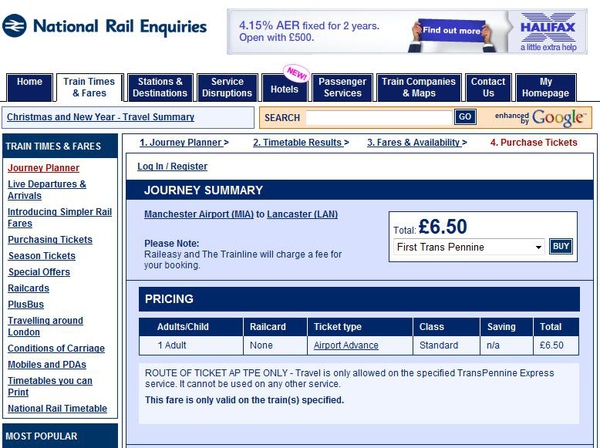Open Journey Planner in the sidebar
600x448 pixels.
point(43,168)
